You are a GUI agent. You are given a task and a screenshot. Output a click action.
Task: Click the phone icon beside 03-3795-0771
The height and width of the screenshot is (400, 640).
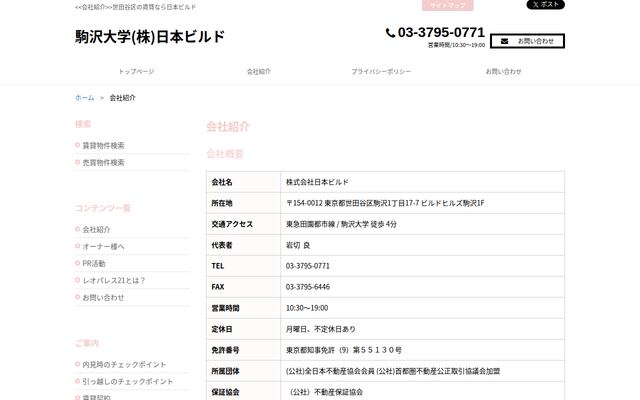(390, 33)
